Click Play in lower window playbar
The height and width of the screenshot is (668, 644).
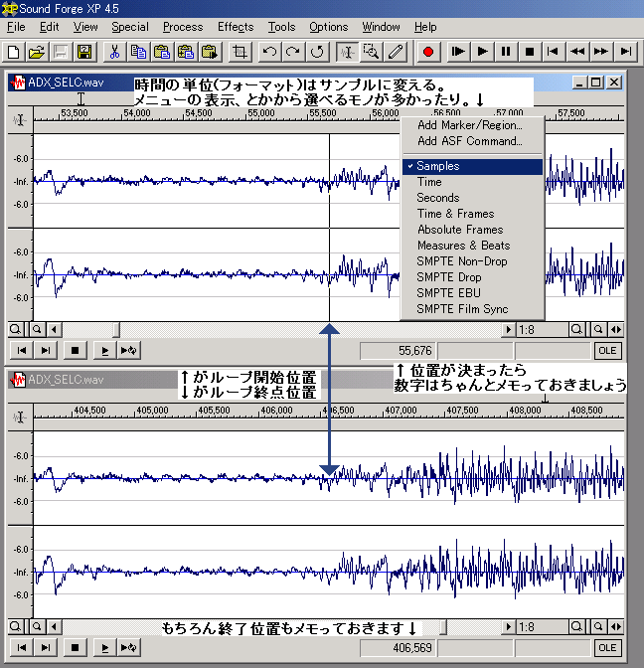click(104, 648)
